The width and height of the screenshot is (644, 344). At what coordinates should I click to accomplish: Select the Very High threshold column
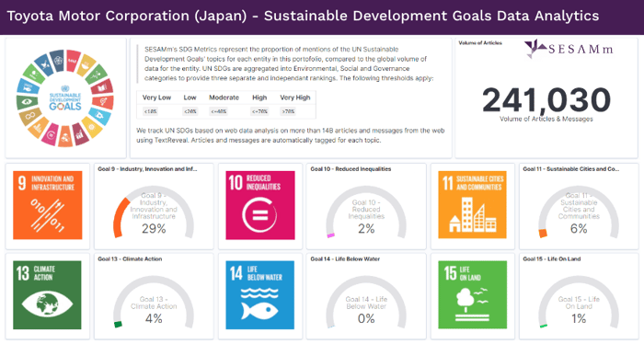(295, 104)
